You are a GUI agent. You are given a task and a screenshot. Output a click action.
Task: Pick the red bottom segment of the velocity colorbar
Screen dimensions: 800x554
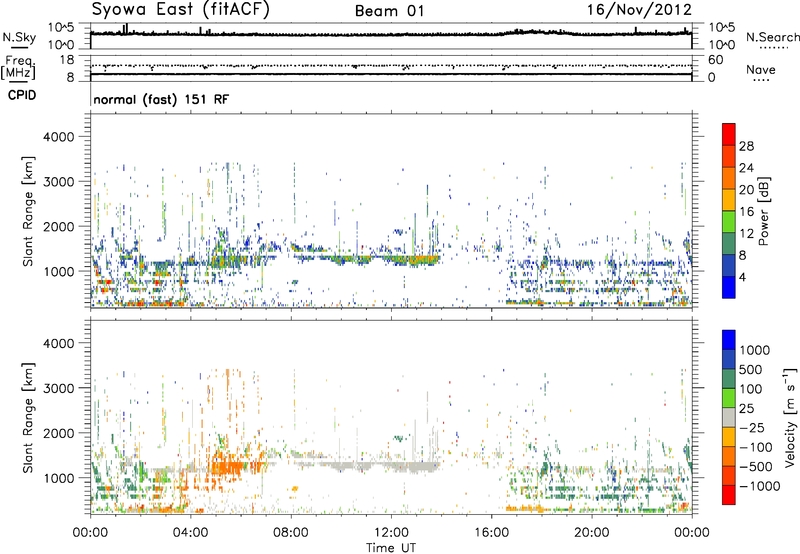coord(729,495)
